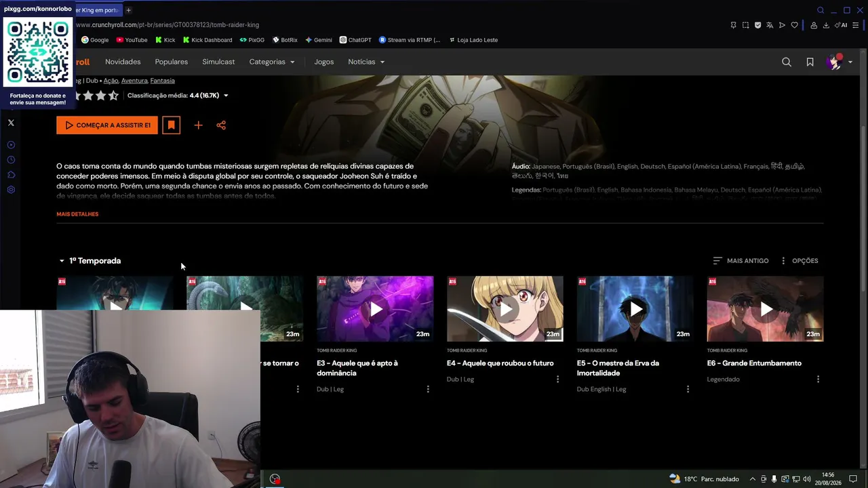868x488 pixels.
Task: Open more options for episode E3
Action: point(428,389)
